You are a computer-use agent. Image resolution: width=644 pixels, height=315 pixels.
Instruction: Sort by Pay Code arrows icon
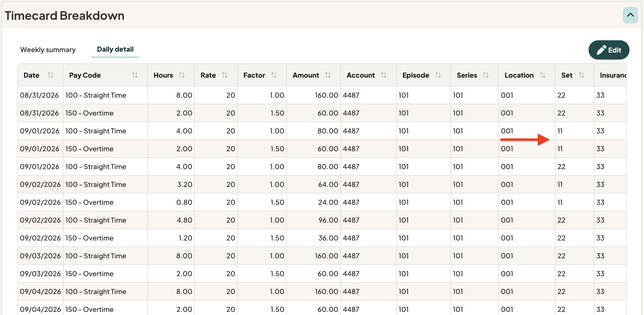tap(135, 75)
